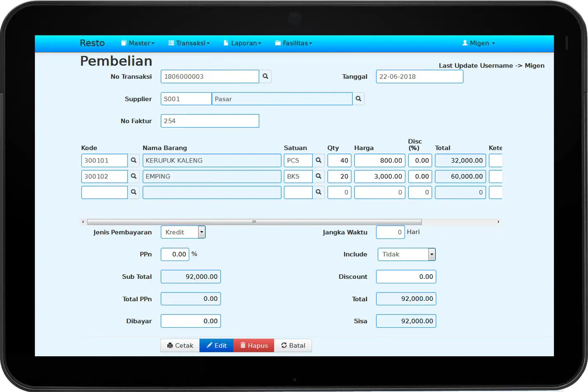Focus the Discount field

(x=406, y=277)
